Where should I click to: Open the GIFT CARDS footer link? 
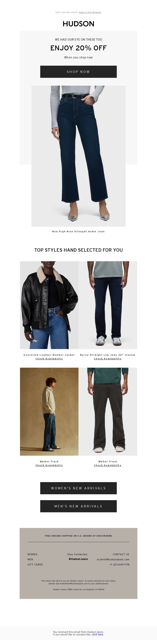tap(35, 564)
